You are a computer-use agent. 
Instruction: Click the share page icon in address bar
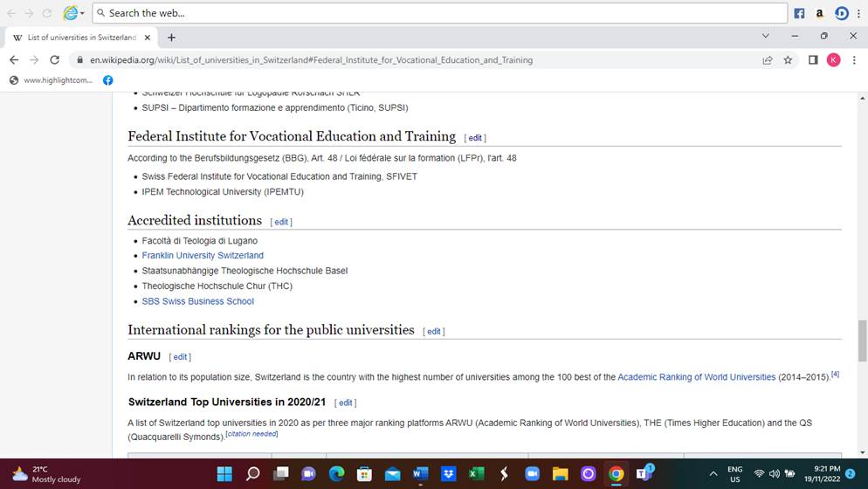[768, 59]
